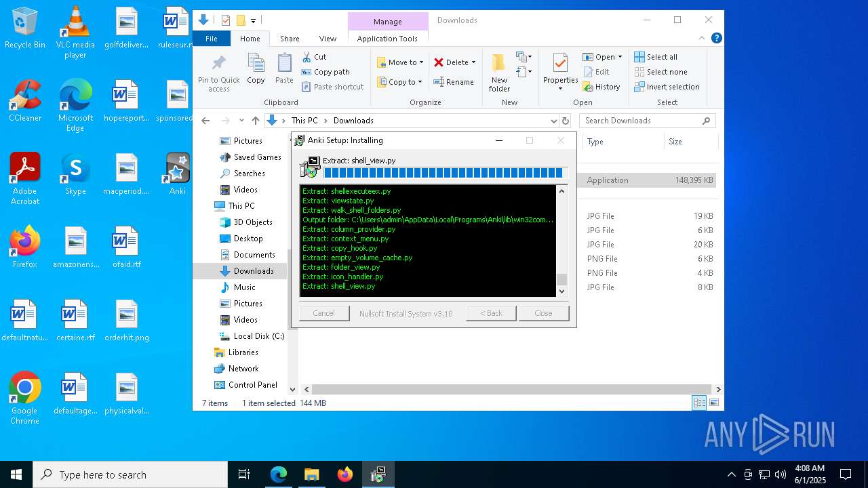868x488 pixels.
Task: Launch Firefox desktop shortcut
Action: pos(25,247)
